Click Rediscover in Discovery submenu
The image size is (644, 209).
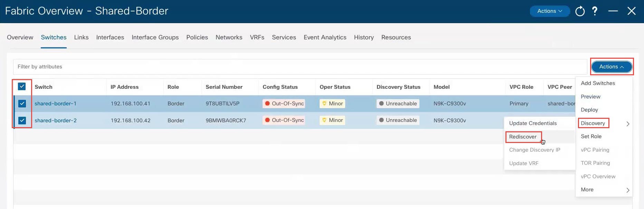pyautogui.click(x=523, y=137)
